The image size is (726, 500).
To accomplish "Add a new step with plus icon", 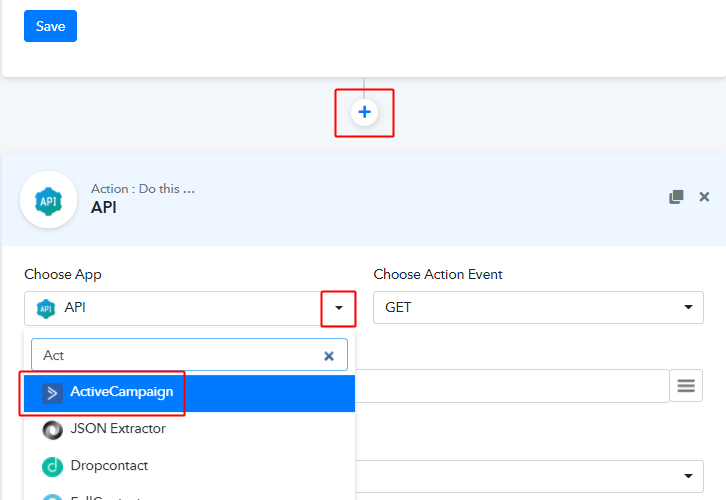I will point(364,112).
